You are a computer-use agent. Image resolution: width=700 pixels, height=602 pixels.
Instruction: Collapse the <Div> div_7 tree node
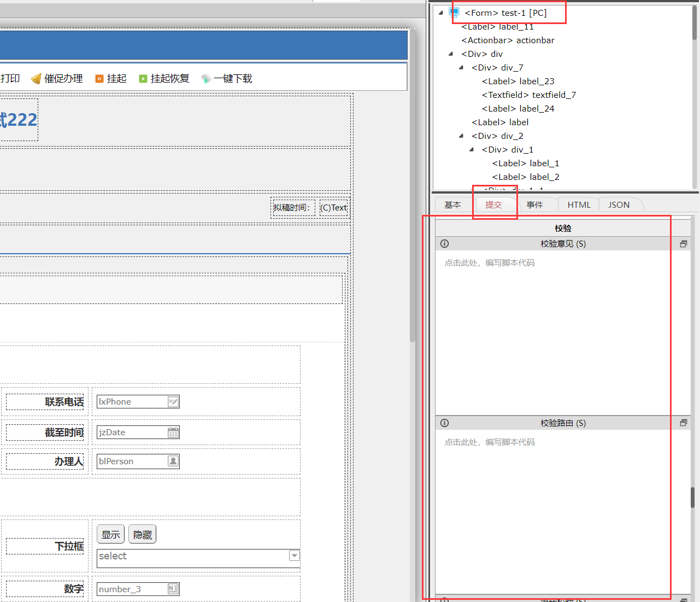(x=461, y=67)
